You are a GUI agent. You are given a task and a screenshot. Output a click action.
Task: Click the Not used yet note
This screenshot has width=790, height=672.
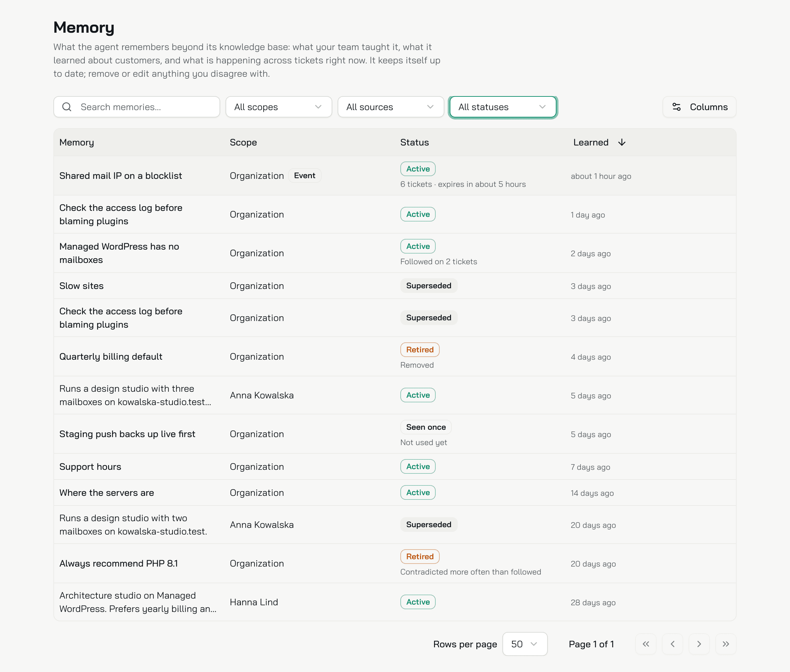click(424, 443)
